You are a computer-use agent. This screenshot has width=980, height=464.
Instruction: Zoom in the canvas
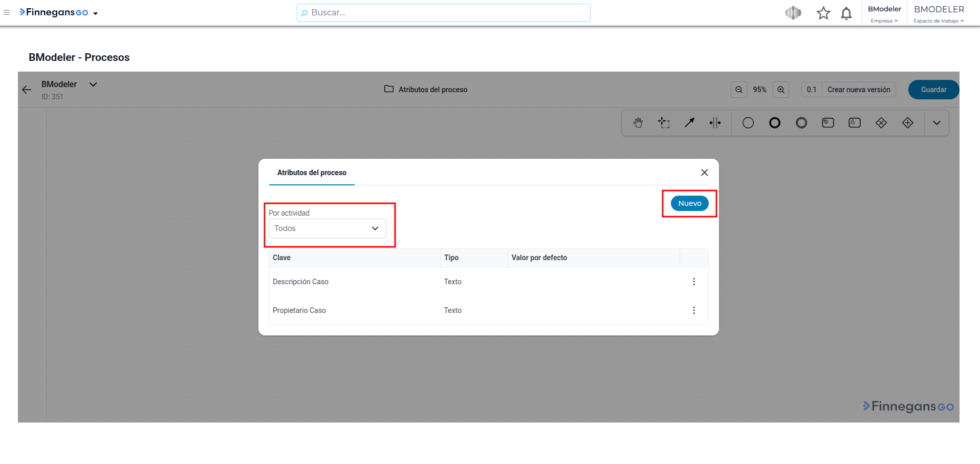coord(781,90)
